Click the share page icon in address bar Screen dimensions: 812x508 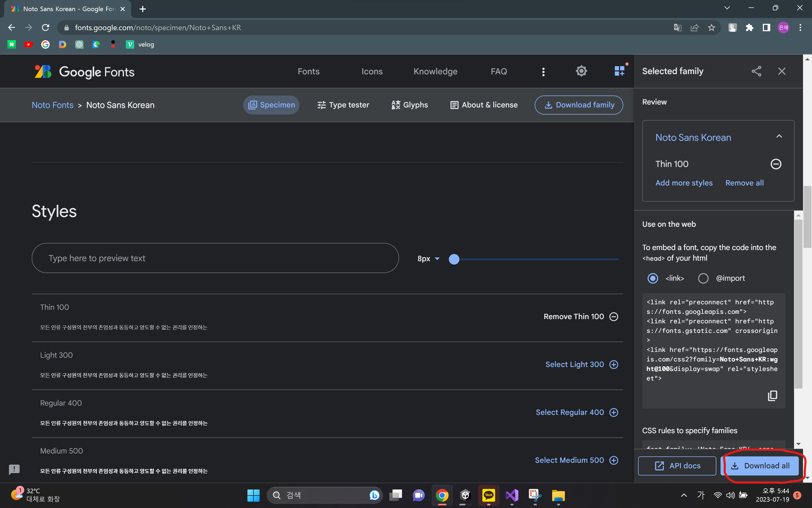point(695,28)
